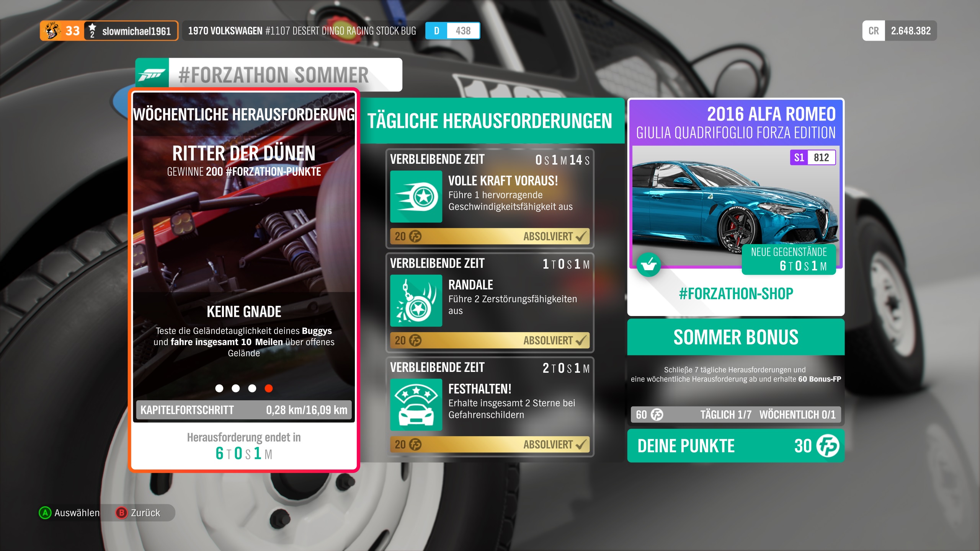
Task: Click the Absolviert bar under Randale
Action: (x=490, y=340)
